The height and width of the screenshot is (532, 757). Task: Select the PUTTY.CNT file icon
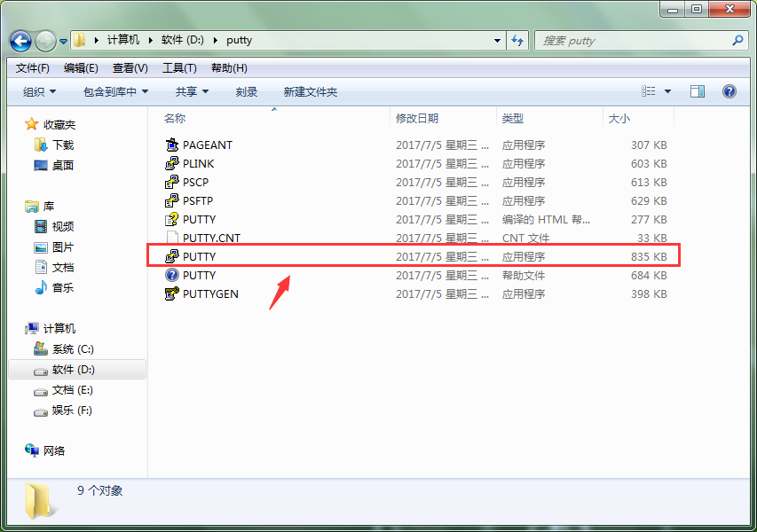(x=171, y=238)
